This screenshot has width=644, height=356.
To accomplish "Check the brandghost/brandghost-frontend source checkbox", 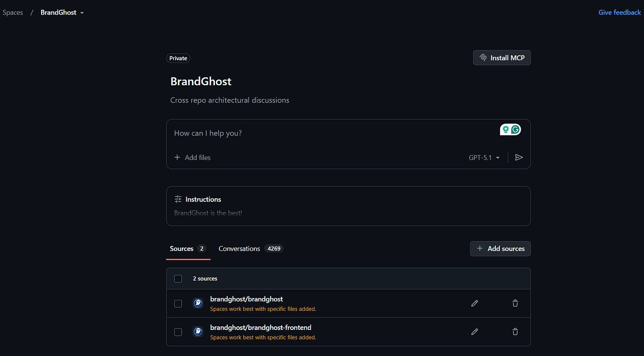I will (178, 332).
